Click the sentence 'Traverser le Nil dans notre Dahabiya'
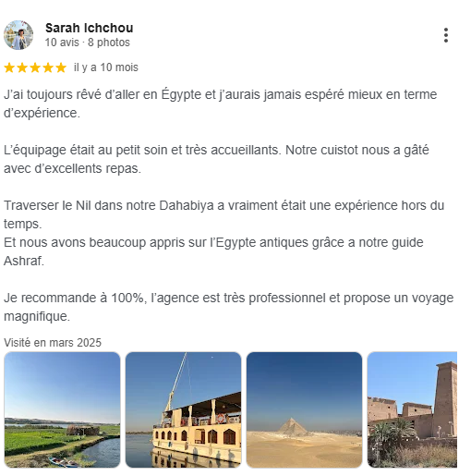The image size is (471, 476). [x=224, y=214]
